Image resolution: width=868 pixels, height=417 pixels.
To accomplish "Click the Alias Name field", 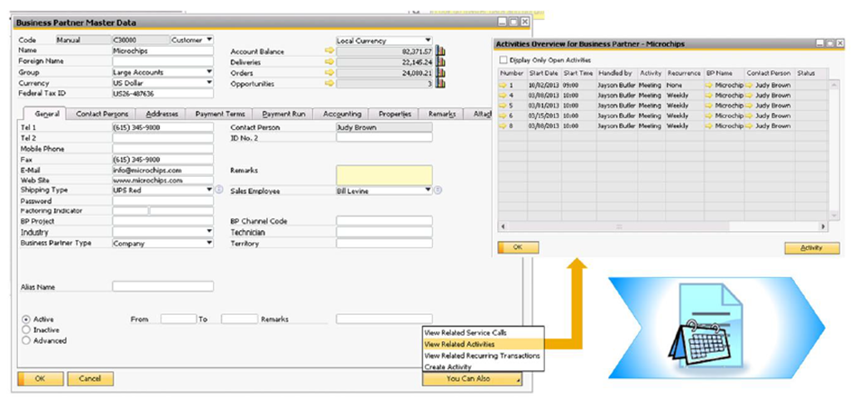I will [162, 286].
